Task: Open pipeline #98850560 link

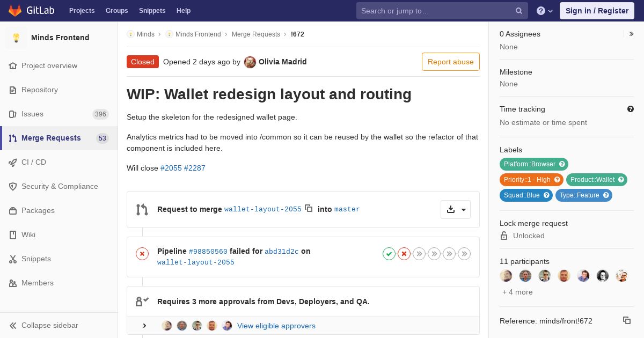Action: (208, 251)
